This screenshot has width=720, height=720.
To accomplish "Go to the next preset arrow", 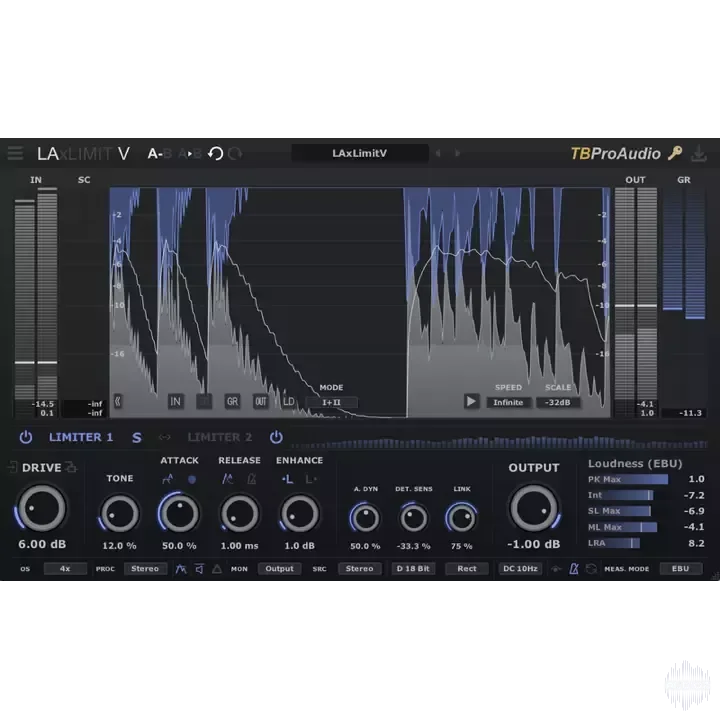I will click(457, 153).
